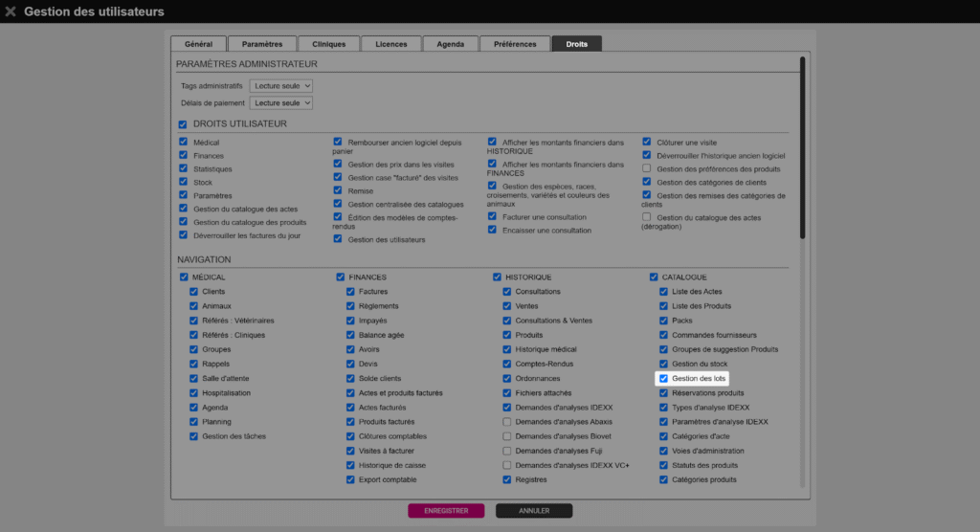Enable Demandes d'analyses Abaxis checkbox
Viewport: 980px width, 532px height.
[506, 422]
